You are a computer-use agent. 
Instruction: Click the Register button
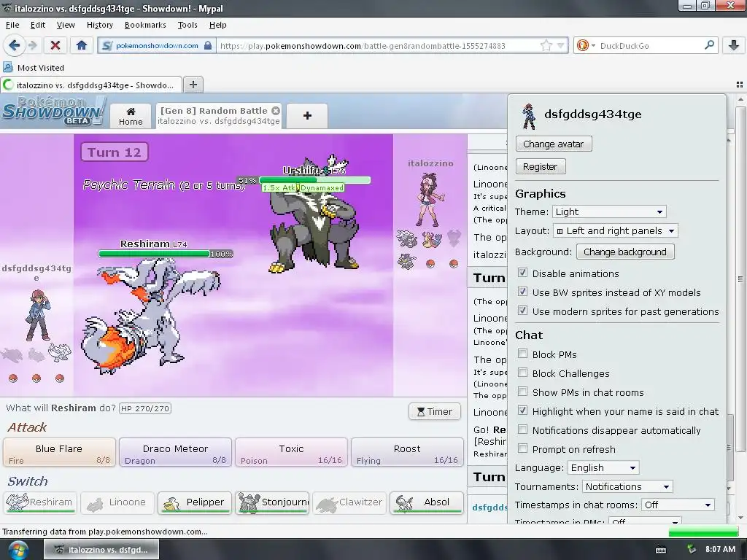(541, 167)
